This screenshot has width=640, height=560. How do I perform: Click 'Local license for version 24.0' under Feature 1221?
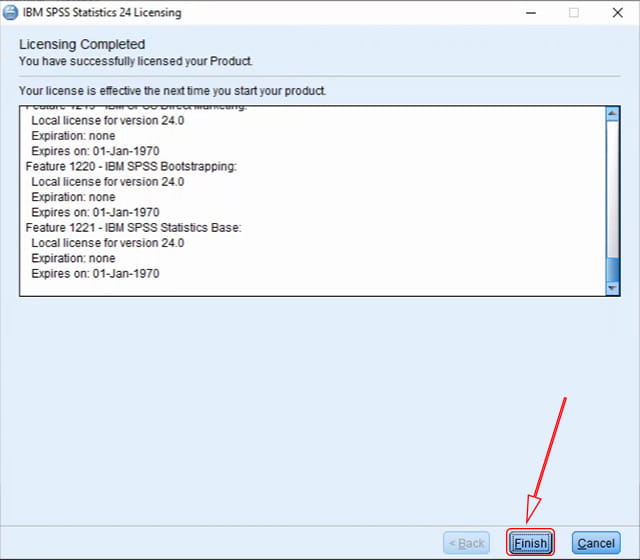pos(108,243)
